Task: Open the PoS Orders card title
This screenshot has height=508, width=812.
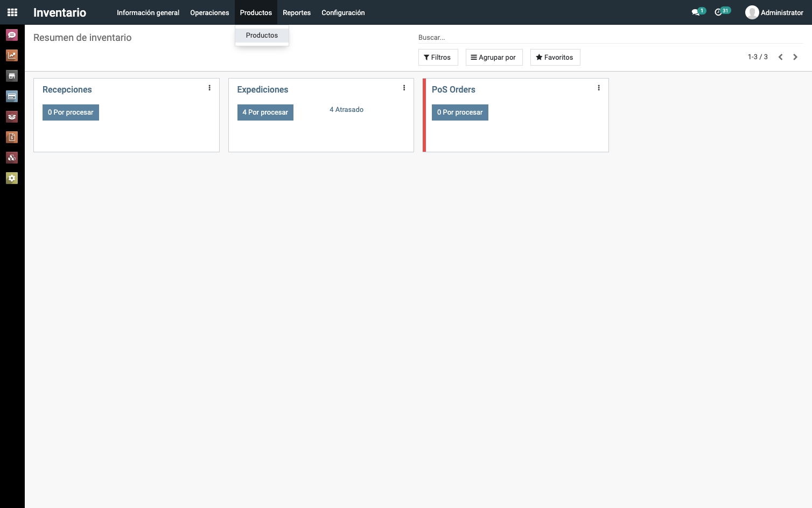Action: pos(453,90)
